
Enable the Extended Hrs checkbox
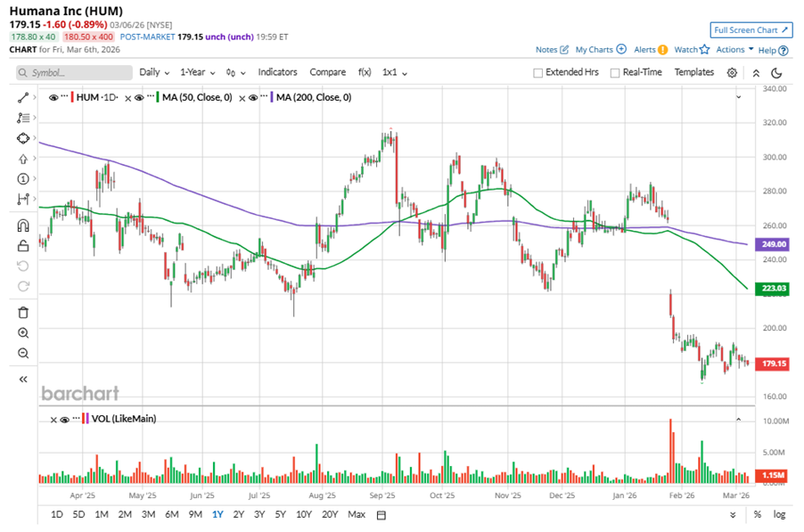[537, 73]
